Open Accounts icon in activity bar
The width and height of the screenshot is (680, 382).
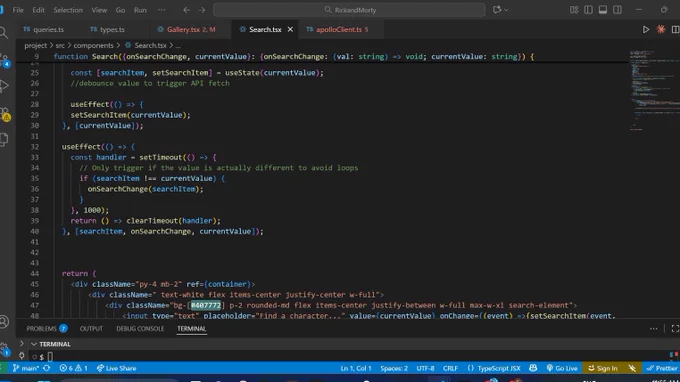pyautogui.click(x=4, y=322)
